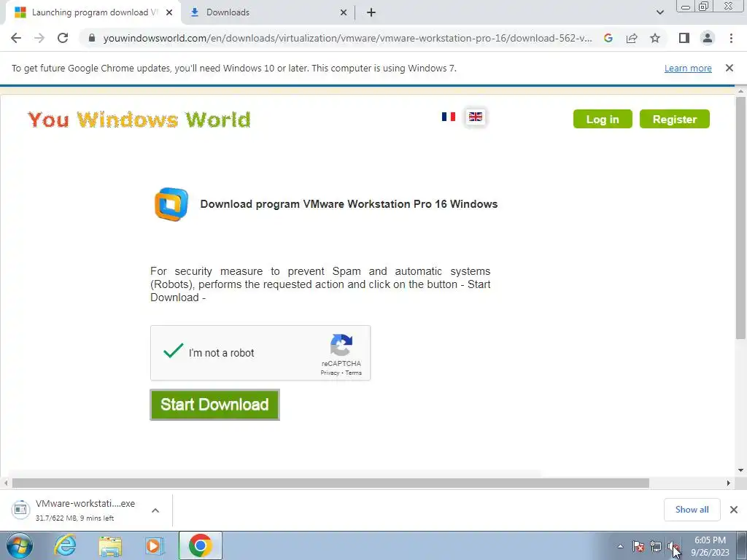Expand the download item options chevron
This screenshot has height=560, width=747.
[x=155, y=510]
